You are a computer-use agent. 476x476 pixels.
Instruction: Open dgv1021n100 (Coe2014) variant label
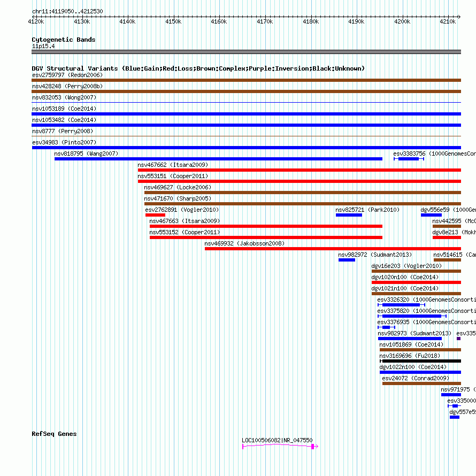pos(405,288)
